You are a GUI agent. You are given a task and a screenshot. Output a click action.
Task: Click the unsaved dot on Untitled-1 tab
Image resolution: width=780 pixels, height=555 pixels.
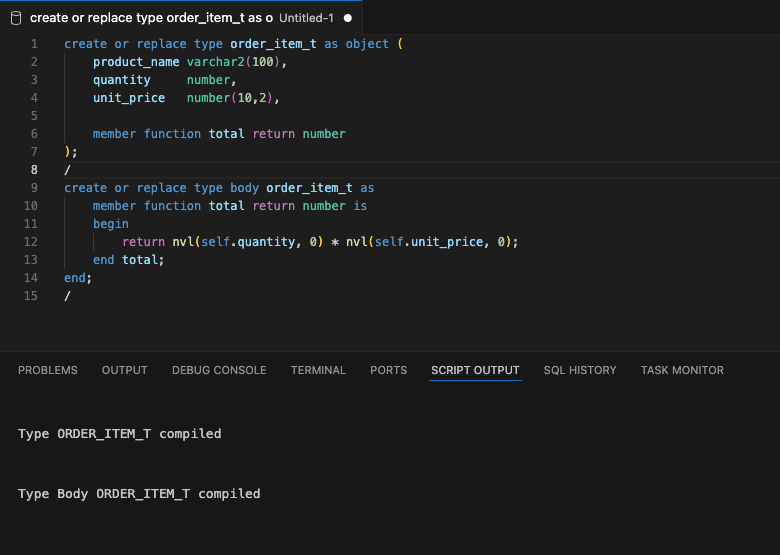click(348, 18)
